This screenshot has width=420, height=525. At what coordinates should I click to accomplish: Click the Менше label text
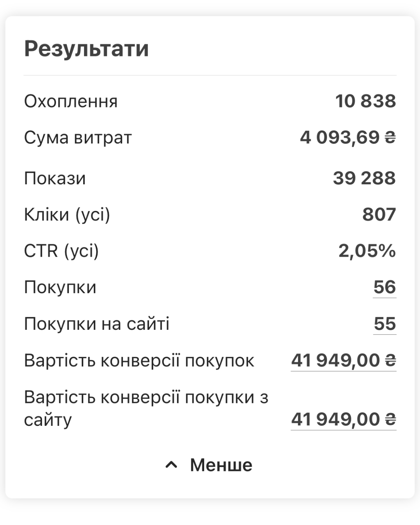pyautogui.click(x=221, y=465)
